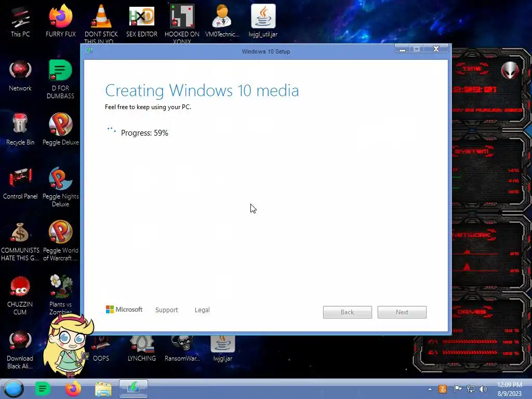
Task: Open the taskbar clock and date
Action: (509, 389)
